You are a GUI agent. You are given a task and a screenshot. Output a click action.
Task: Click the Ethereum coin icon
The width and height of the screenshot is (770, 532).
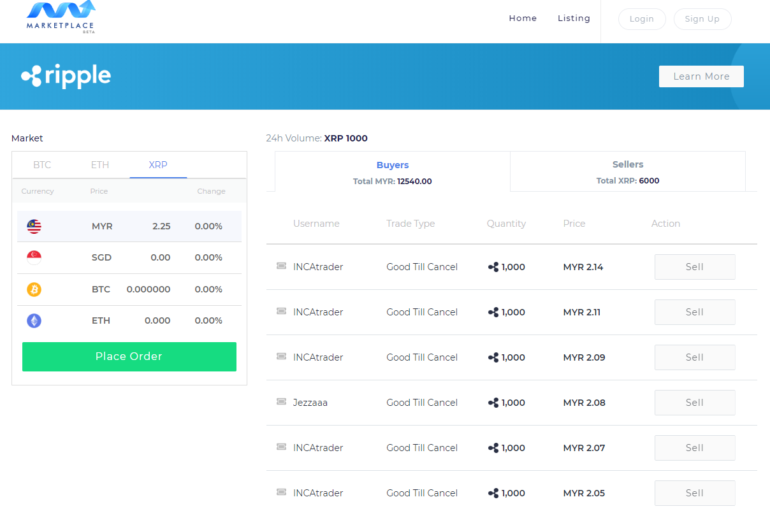click(34, 320)
